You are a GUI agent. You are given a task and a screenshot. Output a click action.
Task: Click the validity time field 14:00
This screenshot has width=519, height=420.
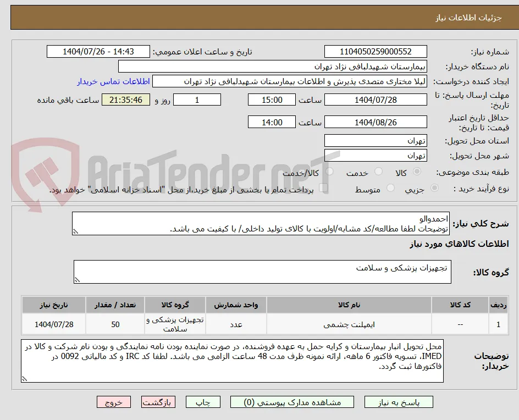272,122
